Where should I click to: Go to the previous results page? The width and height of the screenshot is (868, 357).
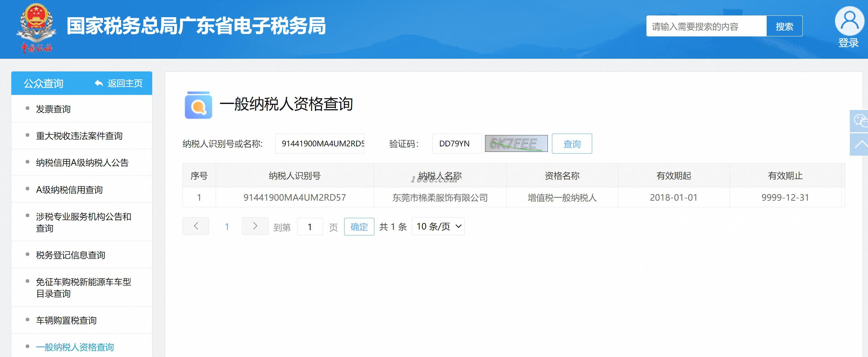(196, 226)
